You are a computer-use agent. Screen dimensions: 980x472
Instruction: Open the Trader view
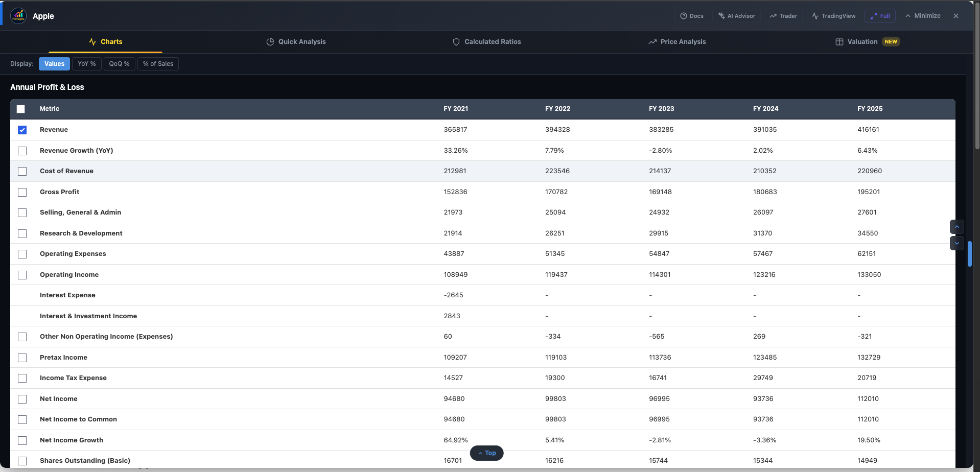click(783, 16)
